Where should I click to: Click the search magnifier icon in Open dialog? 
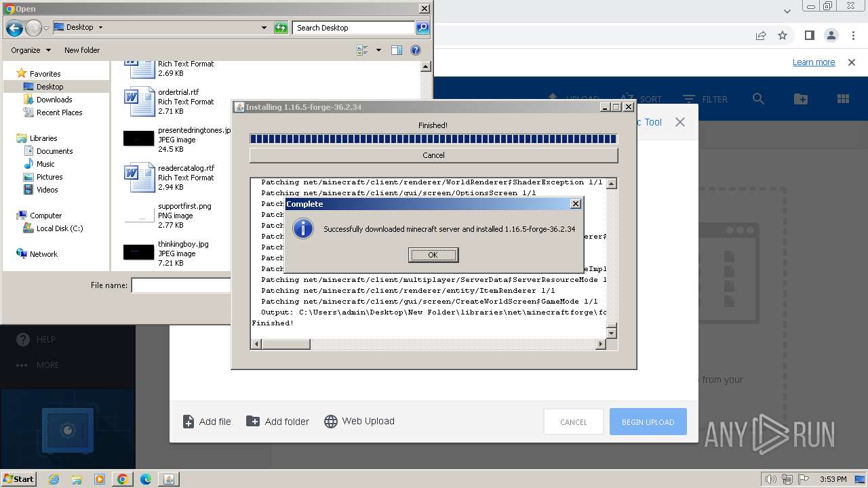pyautogui.click(x=422, y=28)
